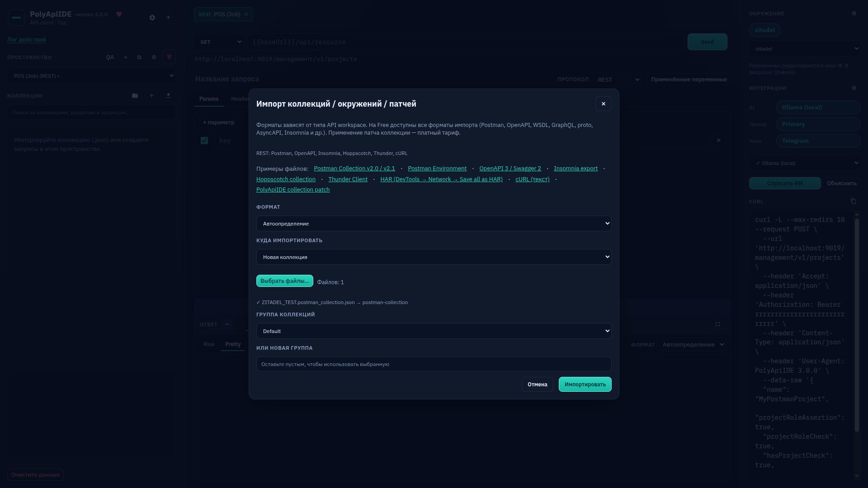Open folder icon in Коллекции header
Screen dimensions: 868x488
135,95
